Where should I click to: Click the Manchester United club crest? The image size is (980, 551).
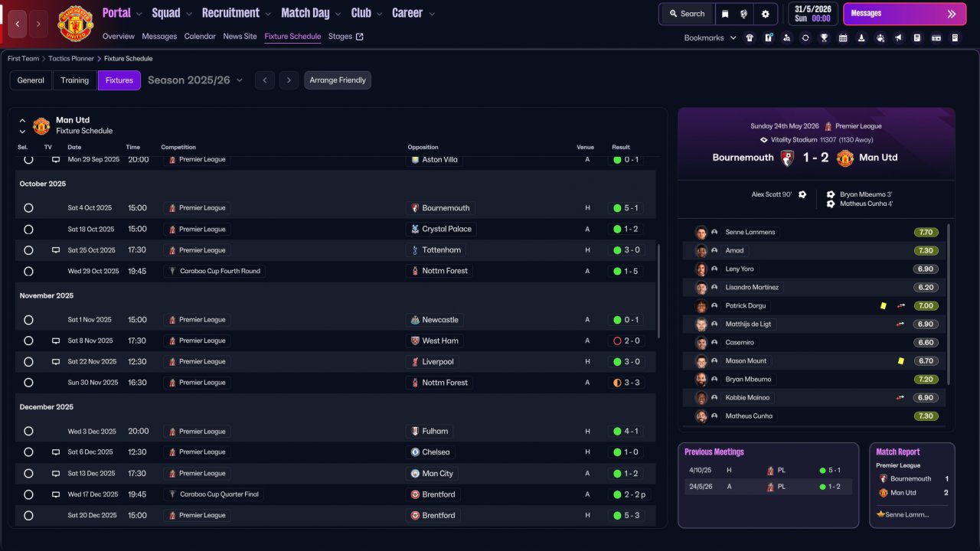click(x=75, y=24)
